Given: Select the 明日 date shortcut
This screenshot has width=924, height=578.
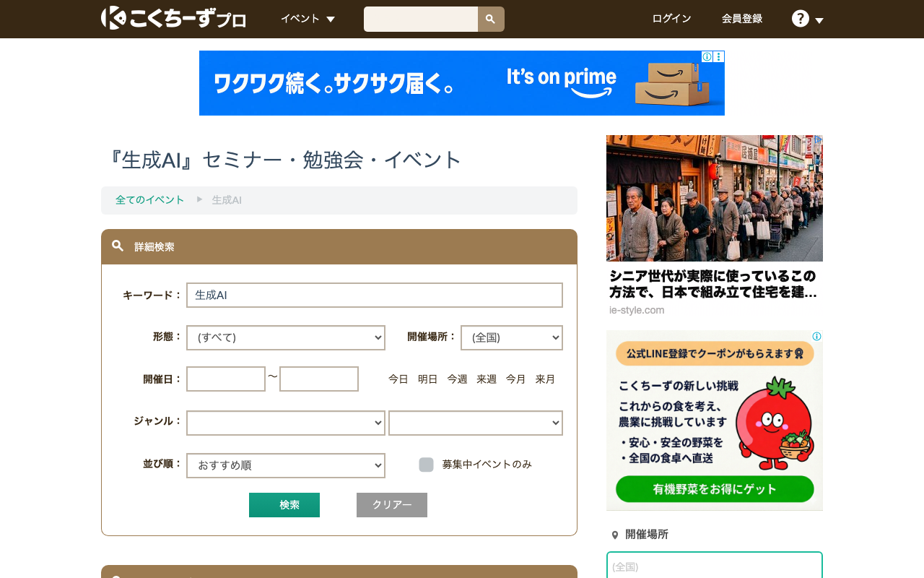Looking at the screenshot, I should pyautogui.click(x=428, y=379).
